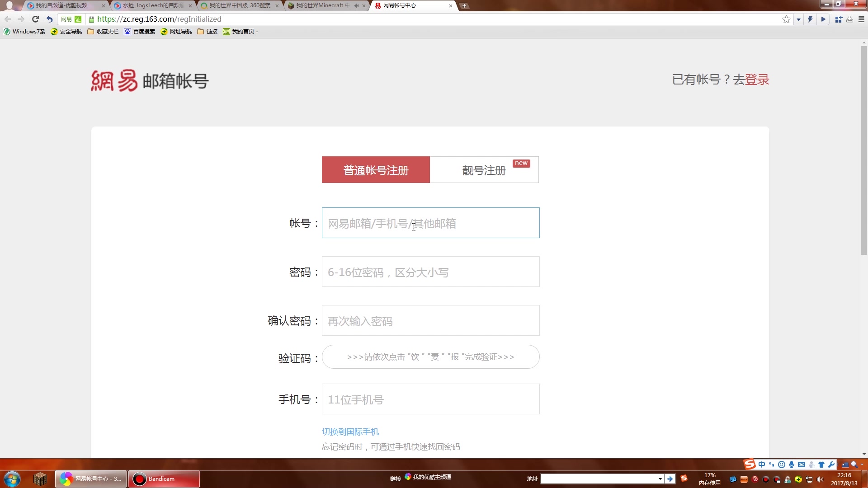
Task: Click the green padlock in address bar
Action: pyautogui.click(x=91, y=19)
